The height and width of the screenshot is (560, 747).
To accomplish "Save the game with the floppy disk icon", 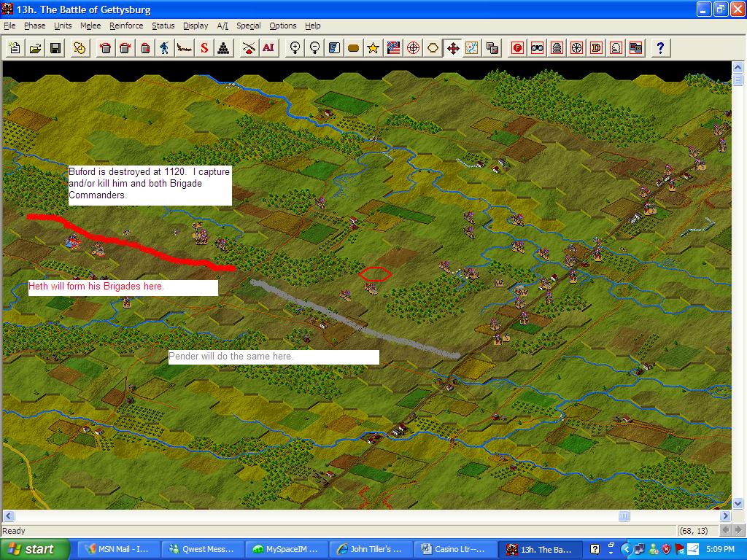I will [x=55, y=48].
